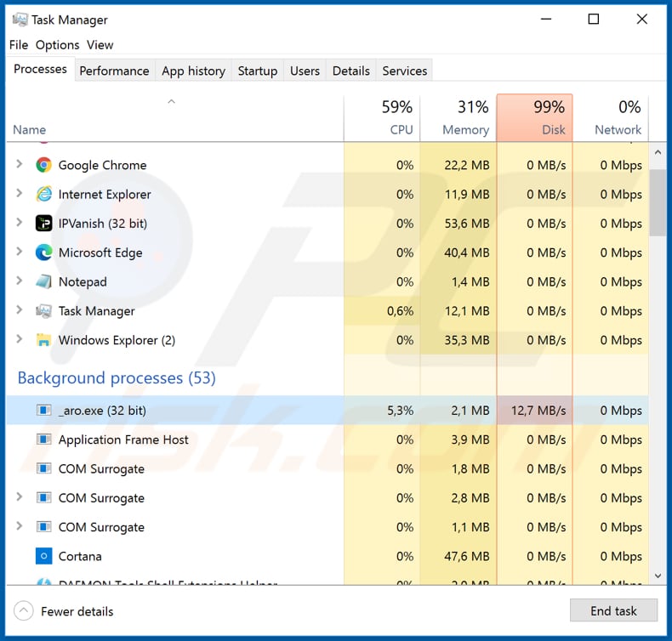Click the scrollbar down arrow
Viewport: 672px width, 641px height.
[x=658, y=576]
